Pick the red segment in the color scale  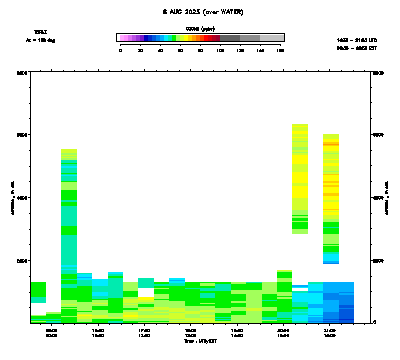[x=208, y=38]
